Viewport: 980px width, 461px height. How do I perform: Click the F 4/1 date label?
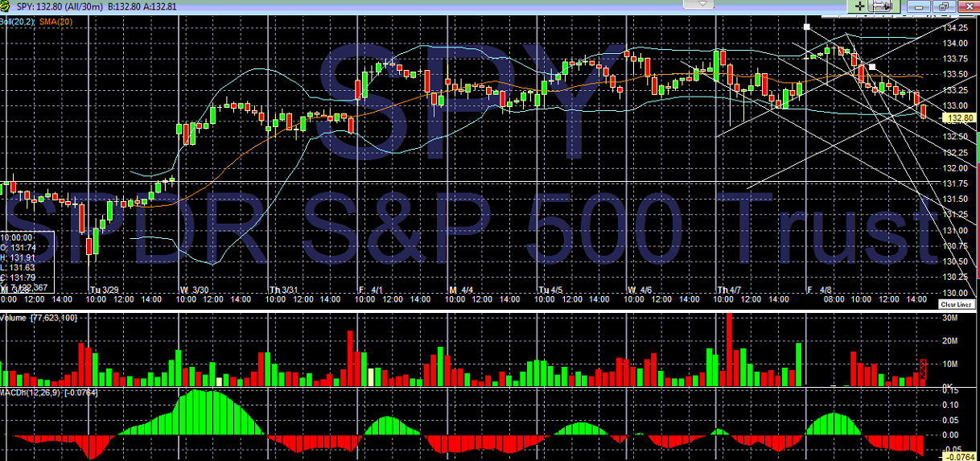point(372,289)
